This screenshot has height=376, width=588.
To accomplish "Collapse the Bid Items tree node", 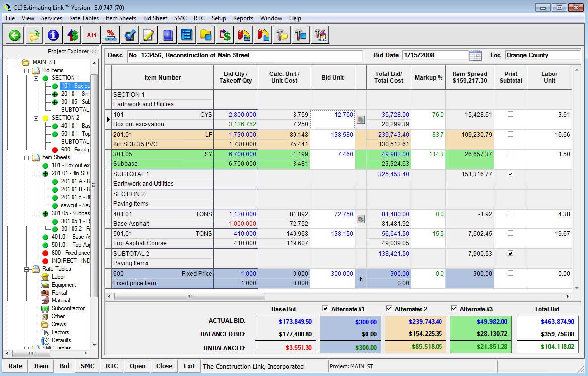I will pos(27,70).
